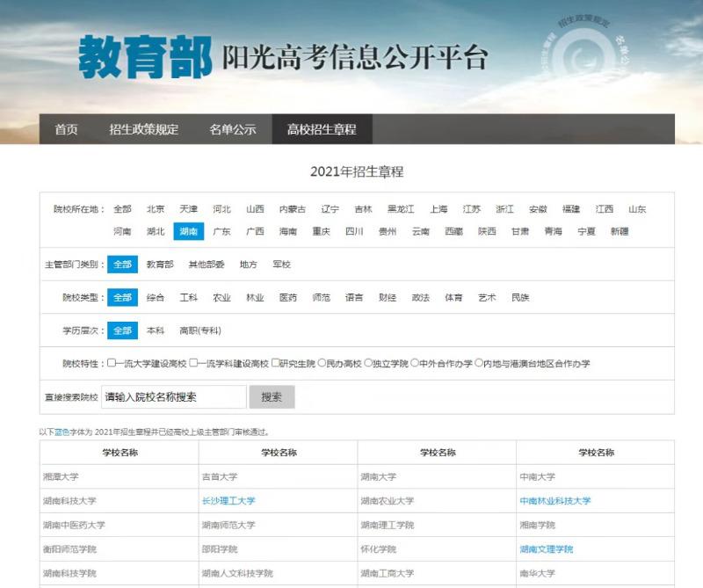The width and height of the screenshot is (703, 588).
Task: Pick 山东 province filter
Action: click(637, 209)
